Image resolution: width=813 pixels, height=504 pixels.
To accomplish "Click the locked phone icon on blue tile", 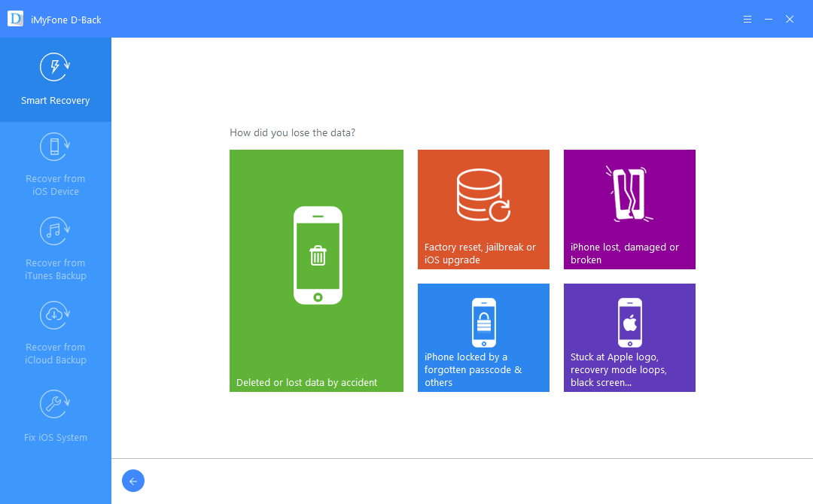I will coord(483,322).
